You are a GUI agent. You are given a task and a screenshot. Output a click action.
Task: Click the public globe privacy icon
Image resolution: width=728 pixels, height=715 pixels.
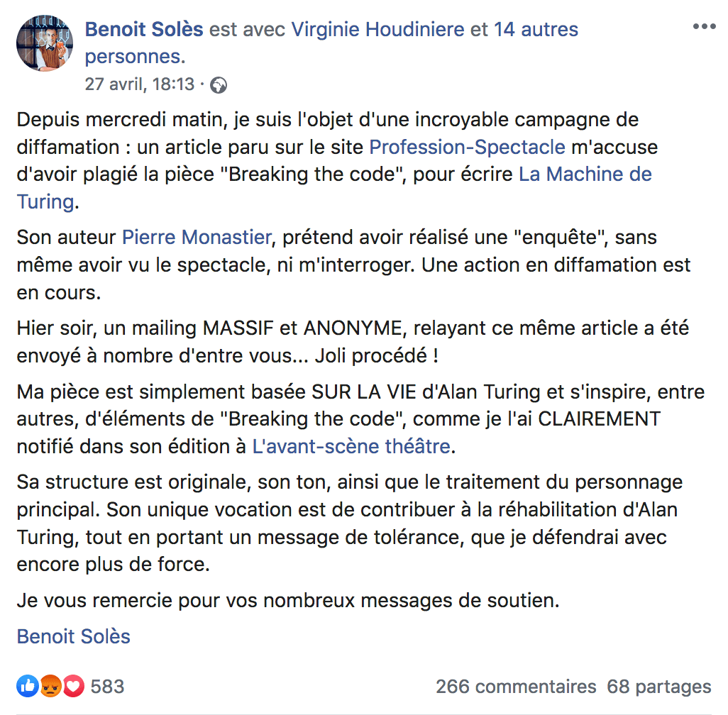(x=219, y=85)
